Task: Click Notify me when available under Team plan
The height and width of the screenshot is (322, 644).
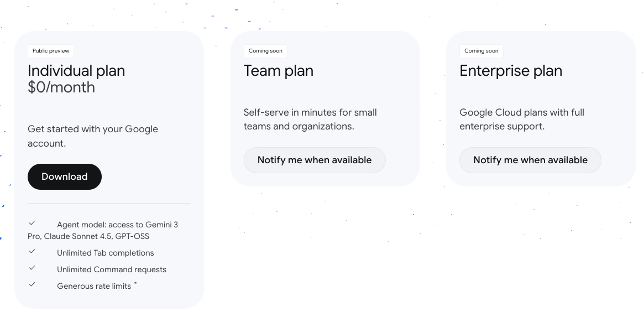Action: [315, 160]
